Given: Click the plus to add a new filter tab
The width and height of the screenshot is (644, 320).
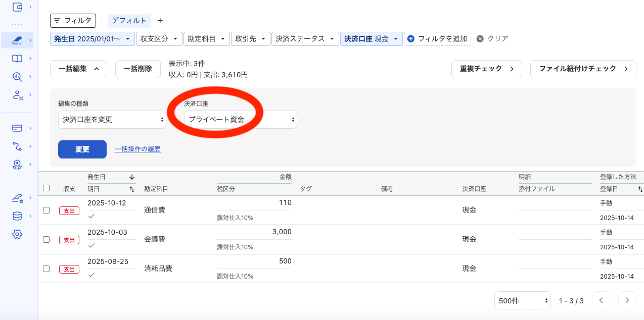Looking at the screenshot, I should click(160, 20).
